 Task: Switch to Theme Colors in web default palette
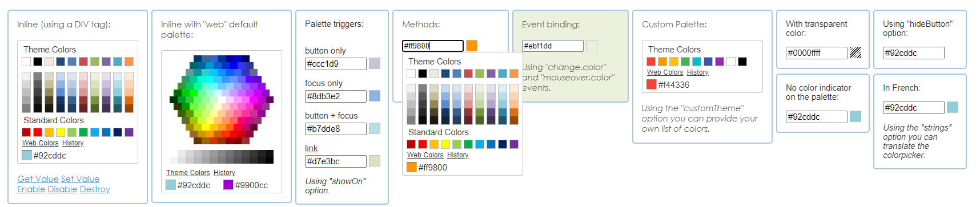point(188,173)
